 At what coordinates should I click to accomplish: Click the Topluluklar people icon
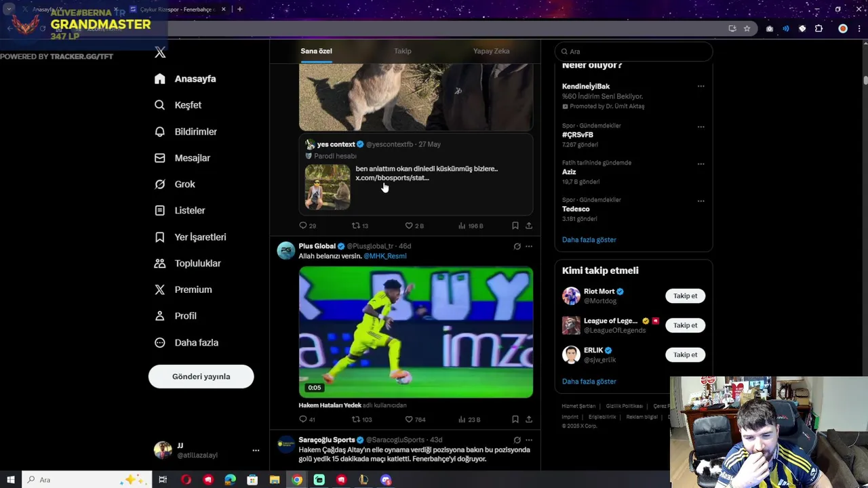click(x=159, y=263)
